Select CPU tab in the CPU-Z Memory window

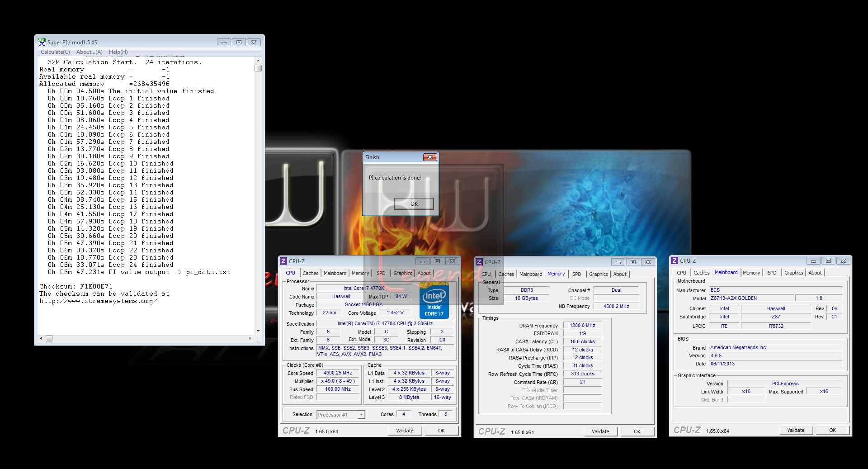point(486,274)
